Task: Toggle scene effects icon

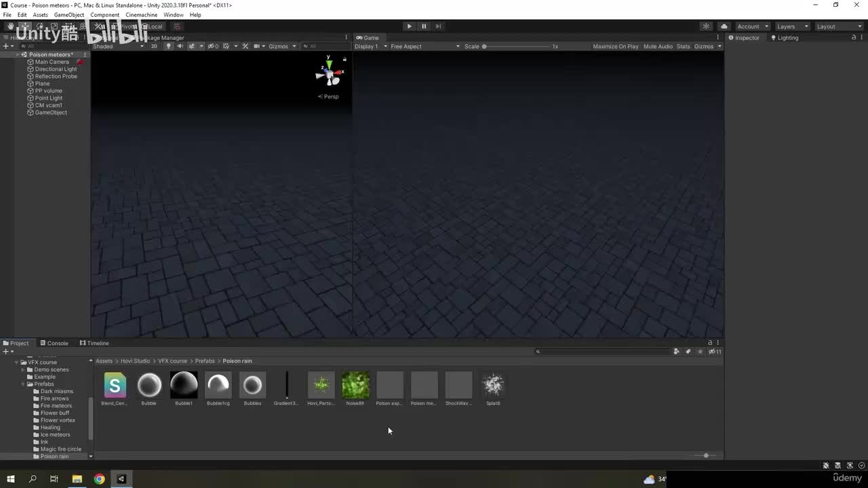Action: click(192, 46)
